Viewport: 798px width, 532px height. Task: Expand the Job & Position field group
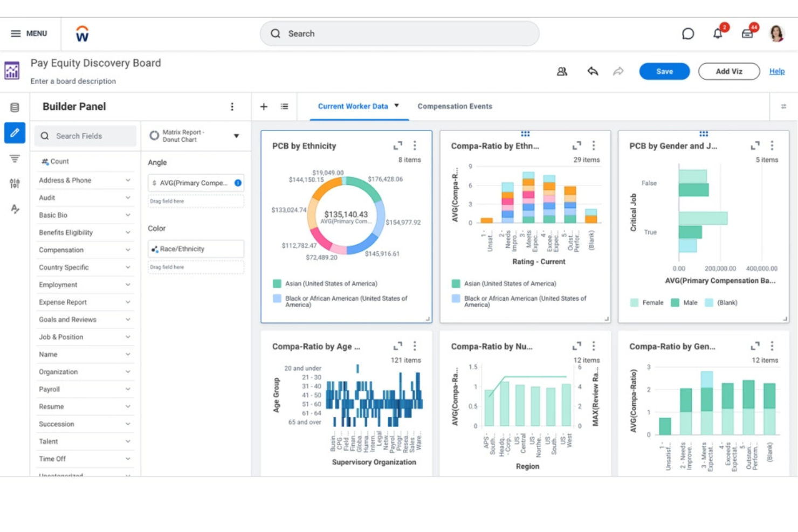pyautogui.click(x=85, y=337)
